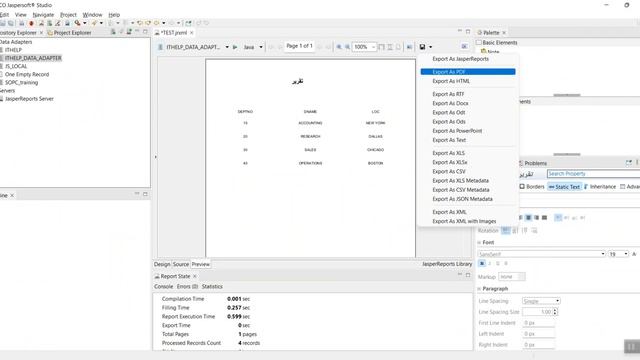
Task: Select right horizontal text alignment
Action: (536, 218)
